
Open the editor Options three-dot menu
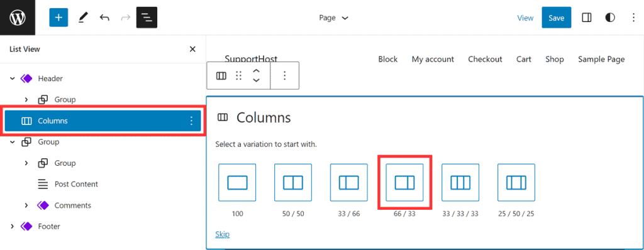click(633, 18)
